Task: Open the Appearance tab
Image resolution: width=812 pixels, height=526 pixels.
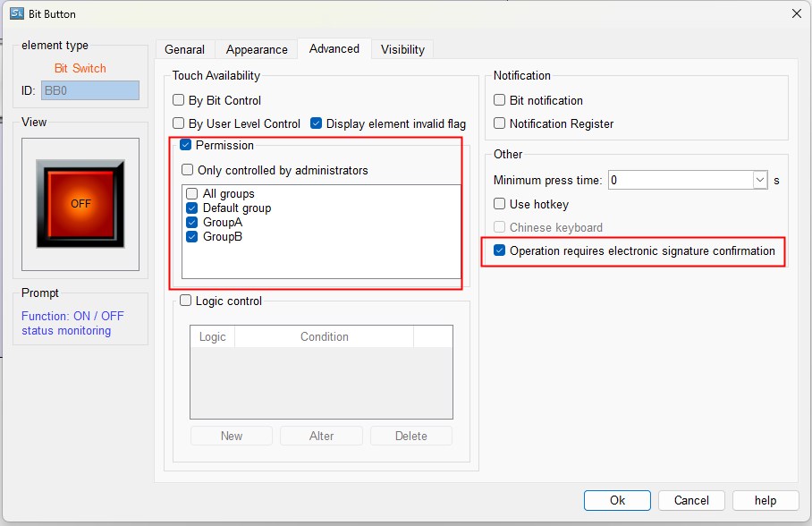Action: (x=257, y=49)
